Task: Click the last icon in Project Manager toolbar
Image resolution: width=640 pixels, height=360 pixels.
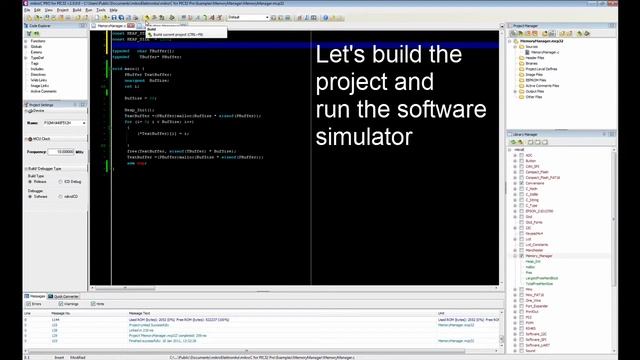Action: tap(587, 33)
